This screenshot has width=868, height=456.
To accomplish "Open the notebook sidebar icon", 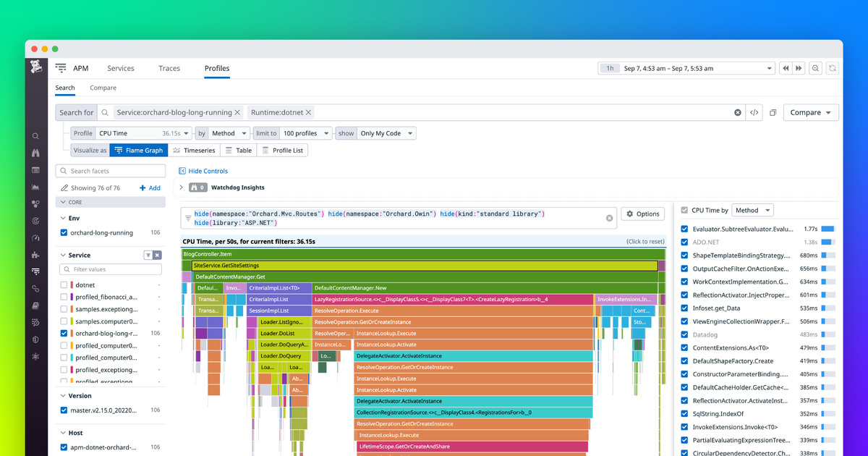I will tap(35, 305).
